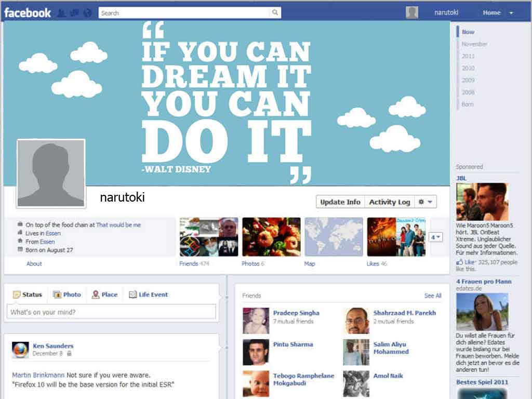This screenshot has height=399, width=532.
Task: Open the Map thumbnail
Action: click(x=334, y=237)
